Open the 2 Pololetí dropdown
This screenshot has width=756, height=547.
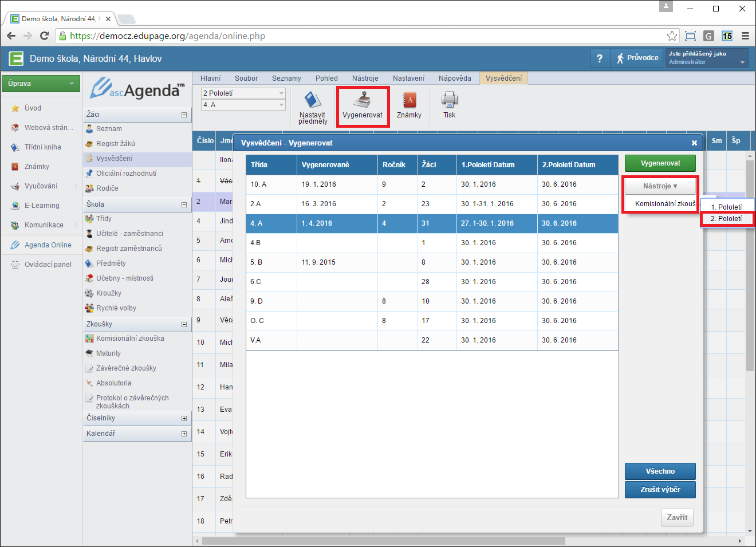click(243, 93)
